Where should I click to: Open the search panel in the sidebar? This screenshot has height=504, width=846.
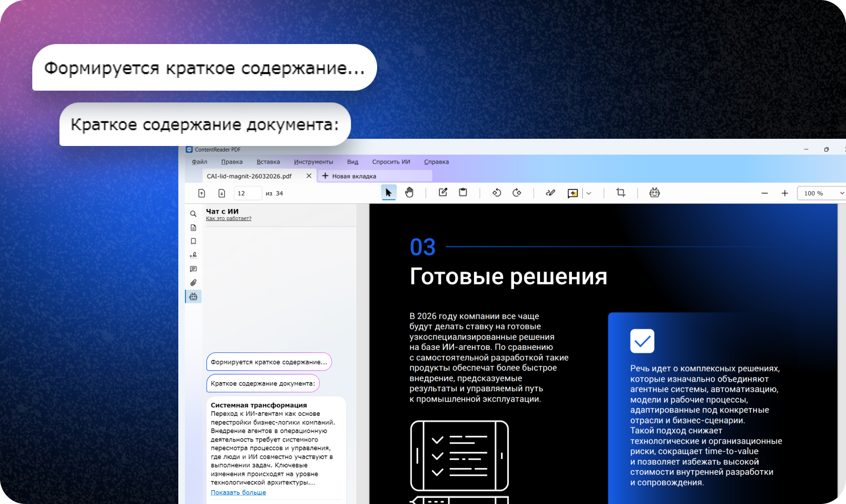pos(193,214)
